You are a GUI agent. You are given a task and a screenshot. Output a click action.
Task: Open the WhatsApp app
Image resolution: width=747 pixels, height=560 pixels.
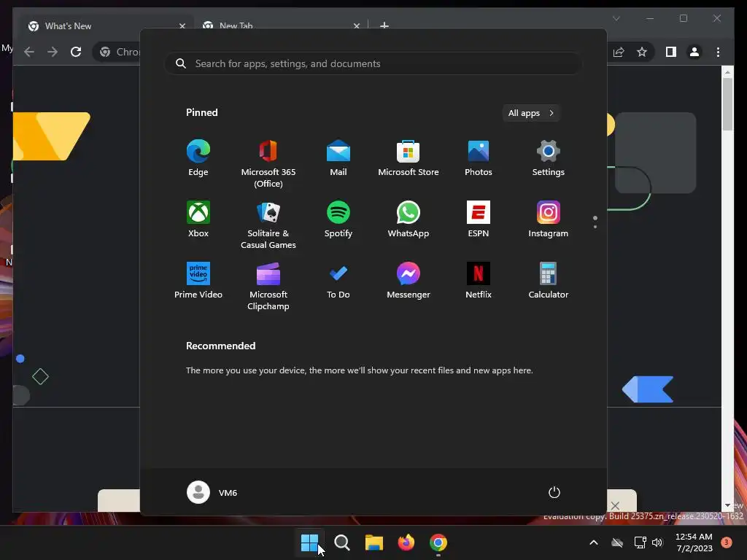[x=409, y=219]
